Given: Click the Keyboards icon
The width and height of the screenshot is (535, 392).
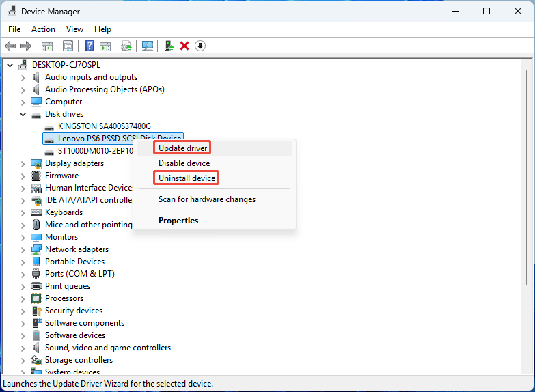Looking at the screenshot, I should pyautogui.click(x=36, y=212).
